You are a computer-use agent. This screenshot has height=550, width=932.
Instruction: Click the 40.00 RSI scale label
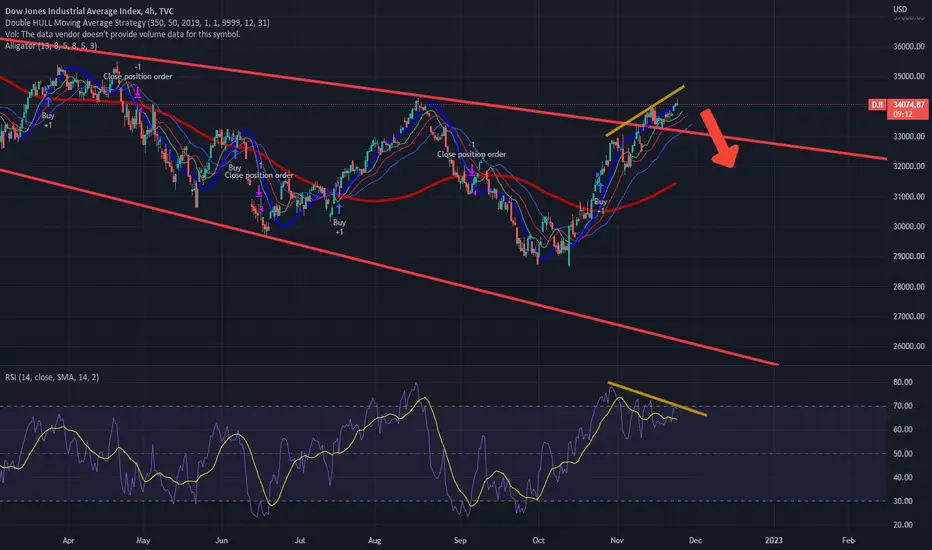(x=902, y=477)
